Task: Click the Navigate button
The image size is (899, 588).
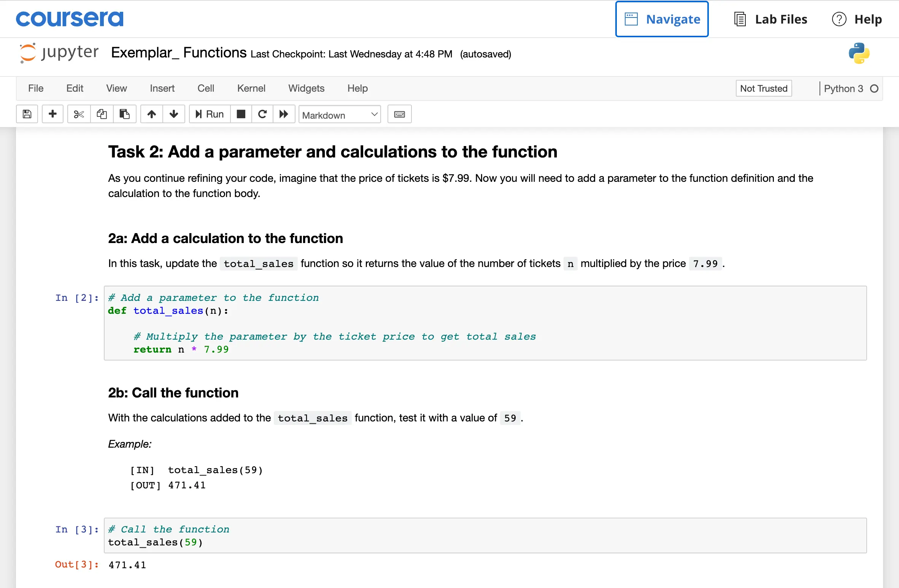Action: [662, 19]
